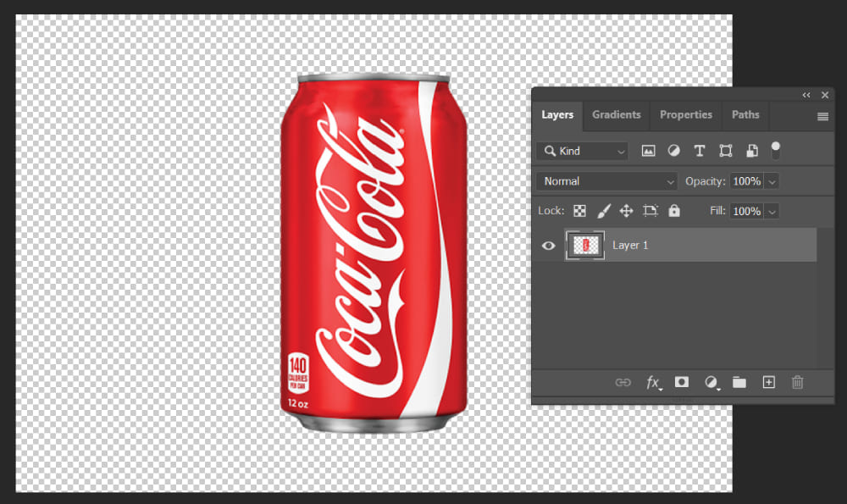The image size is (847, 504).
Task: Create new fill or adjustment layer
Action: point(711,383)
